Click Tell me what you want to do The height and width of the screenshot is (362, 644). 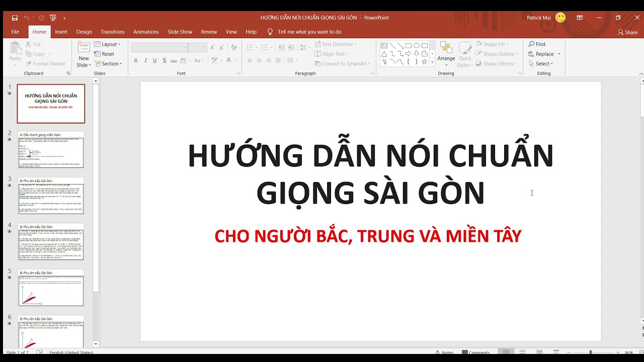coord(304,32)
